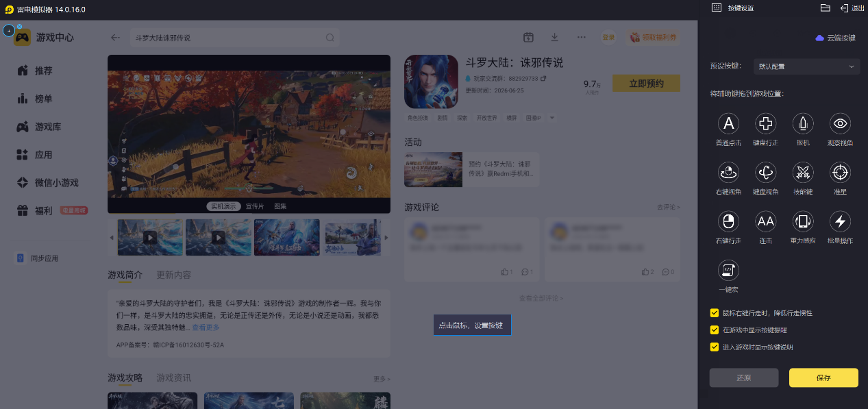Click the previous arrow of thumbnail strip
This screenshot has height=409, width=868.
click(x=112, y=238)
